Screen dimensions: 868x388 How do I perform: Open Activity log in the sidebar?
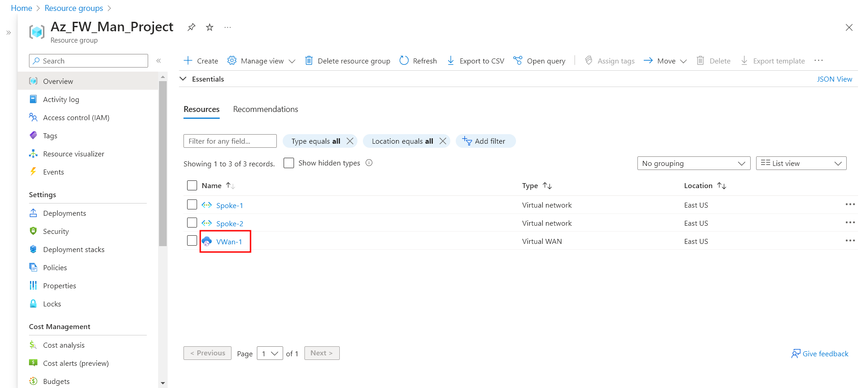[61, 100]
